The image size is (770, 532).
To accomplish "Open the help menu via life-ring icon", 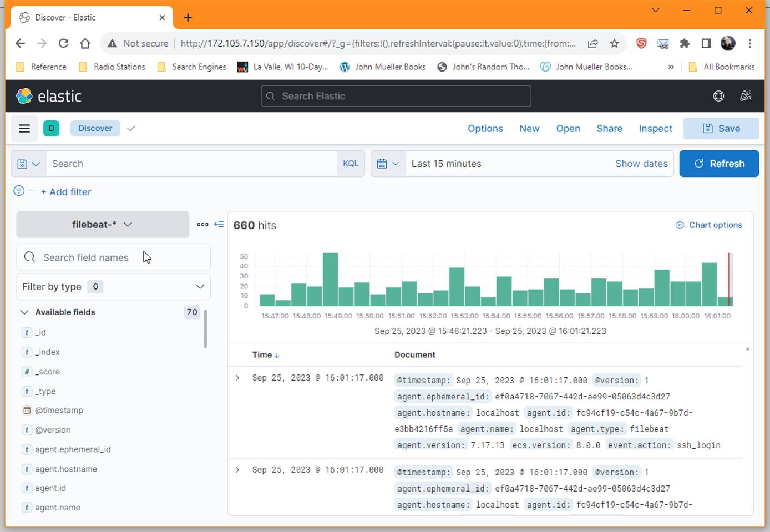I will pos(718,95).
